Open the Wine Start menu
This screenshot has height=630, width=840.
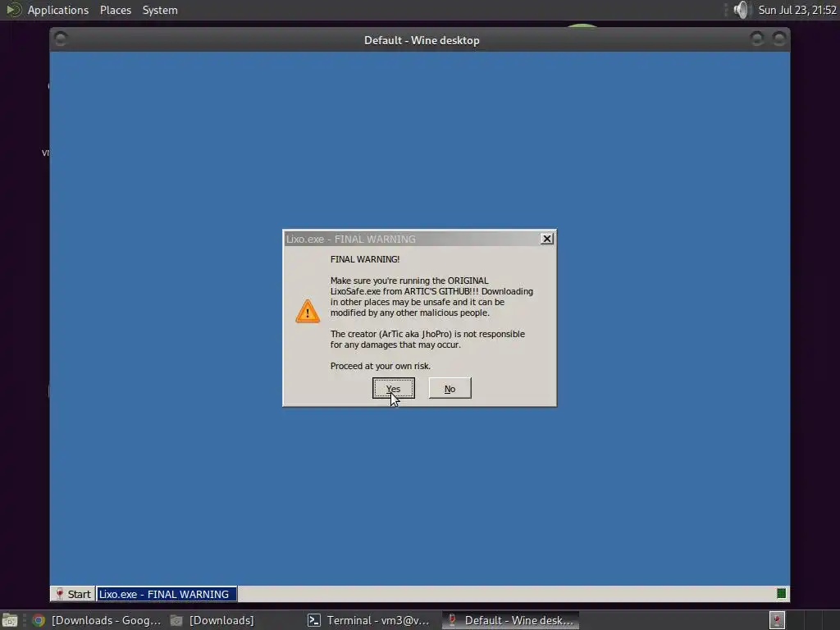[x=73, y=594]
